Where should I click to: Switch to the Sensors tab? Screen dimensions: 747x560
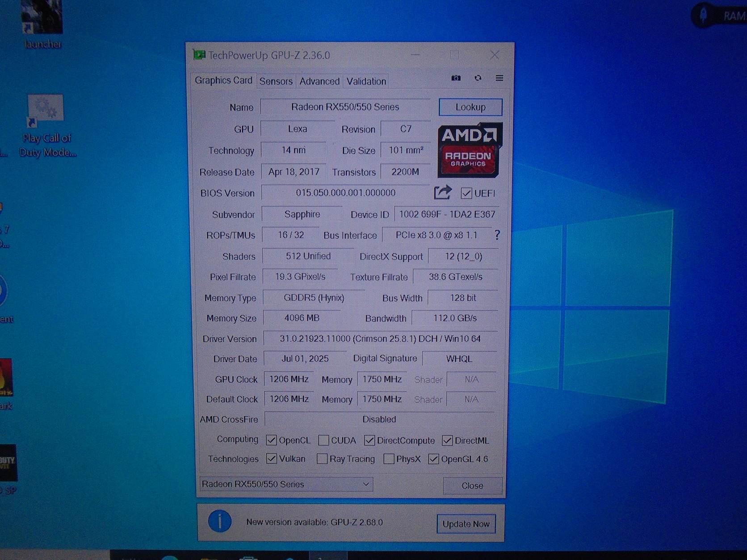(276, 81)
